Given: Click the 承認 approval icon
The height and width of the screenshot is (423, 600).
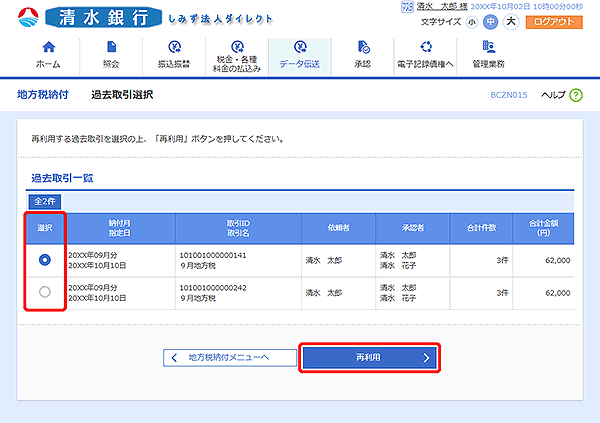Looking at the screenshot, I should tap(362, 48).
